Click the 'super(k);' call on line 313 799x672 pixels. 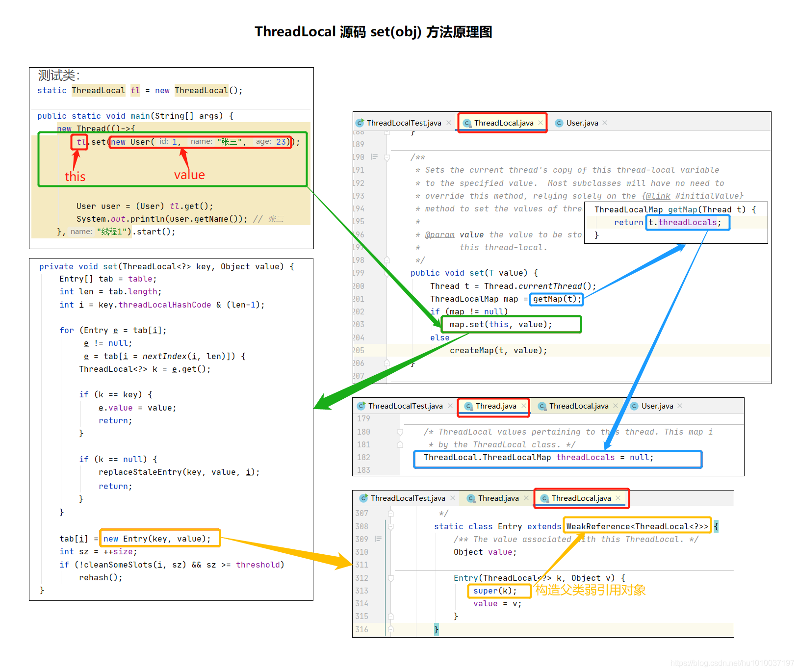coord(495,591)
